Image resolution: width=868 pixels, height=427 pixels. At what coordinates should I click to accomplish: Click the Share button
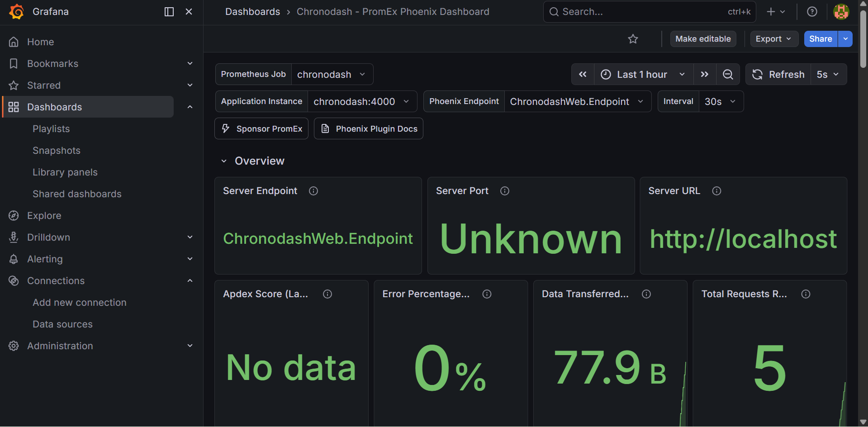(821, 39)
